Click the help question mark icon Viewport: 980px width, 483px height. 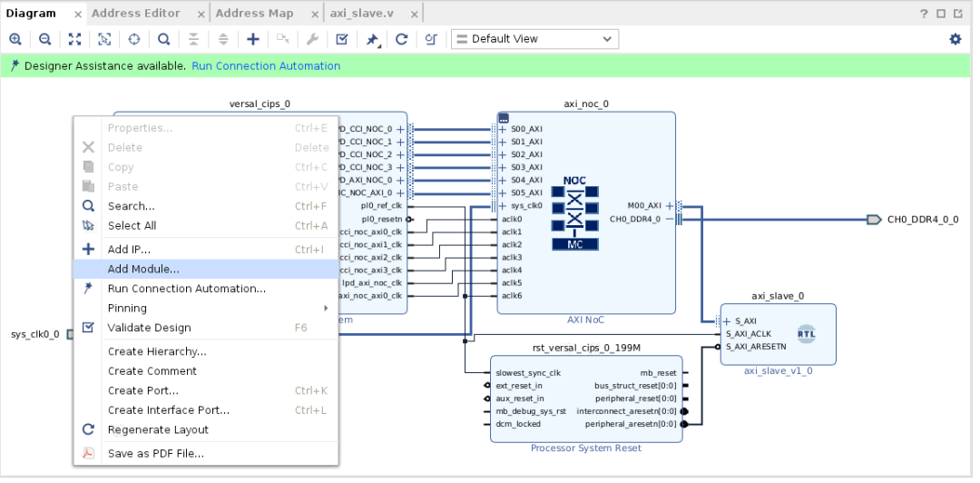click(x=924, y=14)
